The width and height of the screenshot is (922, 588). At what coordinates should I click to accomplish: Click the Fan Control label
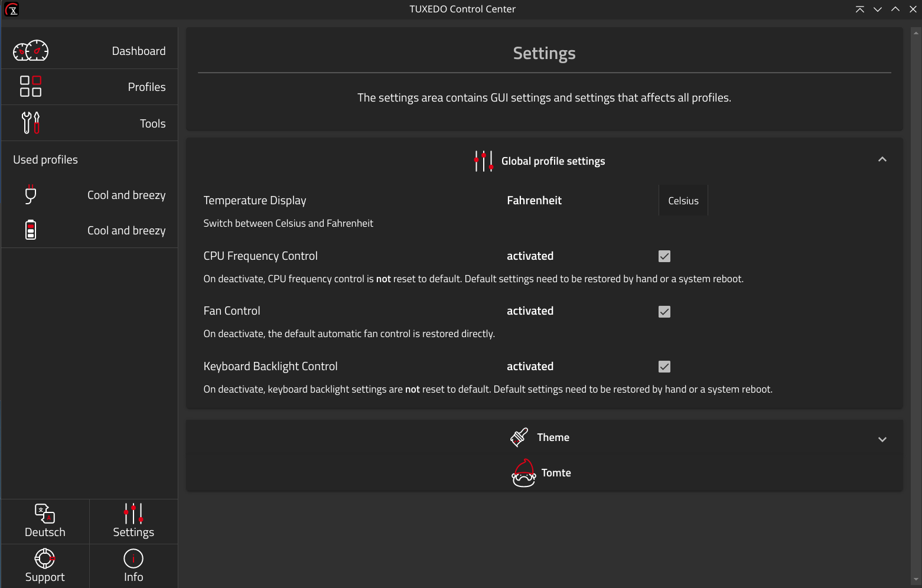pyautogui.click(x=232, y=311)
